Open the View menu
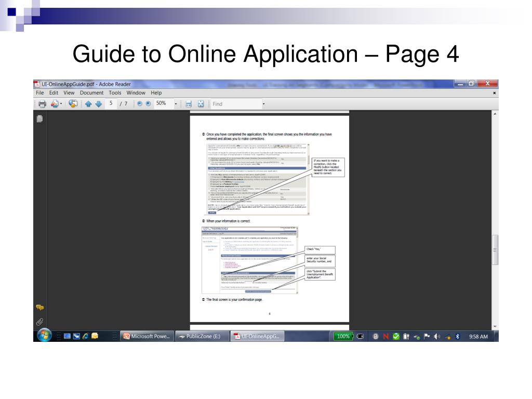This screenshot has width=532, height=399. point(69,92)
